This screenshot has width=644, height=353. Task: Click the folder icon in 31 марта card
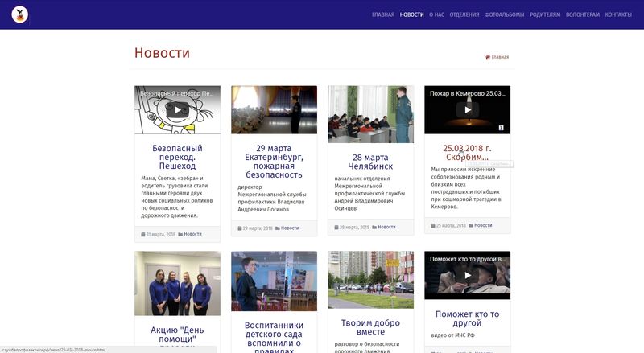(x=180, y=234)
